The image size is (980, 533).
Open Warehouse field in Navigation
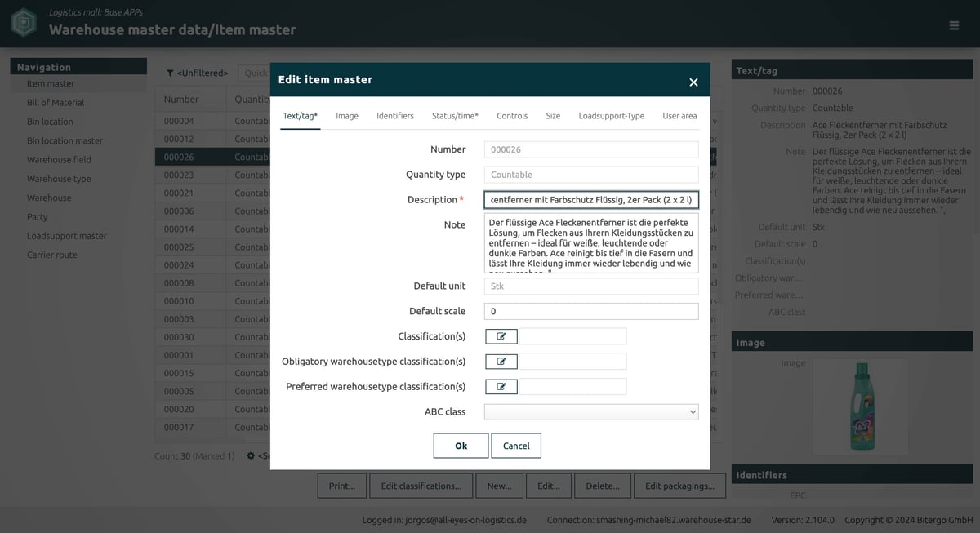[59, 160]
